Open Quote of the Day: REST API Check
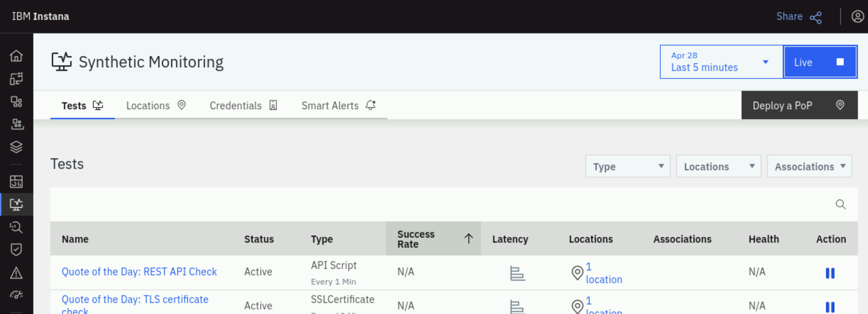Image resolution: width=868 pixels, height=314 pixels. pyautogui.click(x=139, y=272)
